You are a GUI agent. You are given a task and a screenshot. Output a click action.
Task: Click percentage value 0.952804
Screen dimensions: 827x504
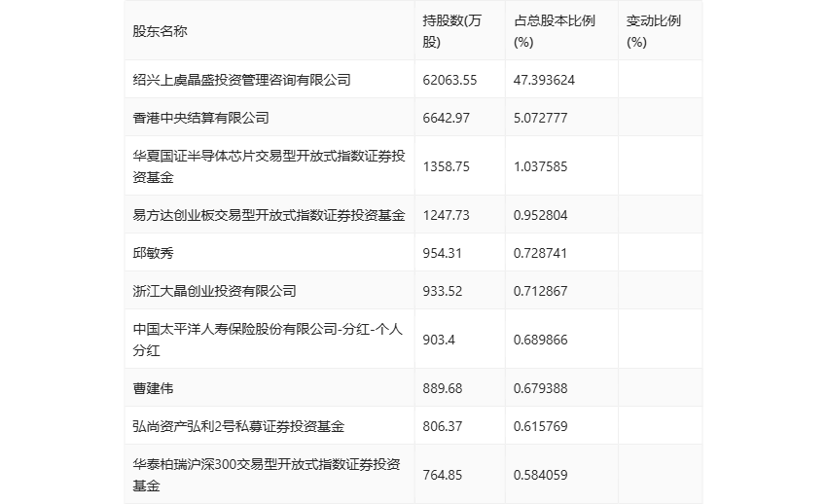[541, 215]
